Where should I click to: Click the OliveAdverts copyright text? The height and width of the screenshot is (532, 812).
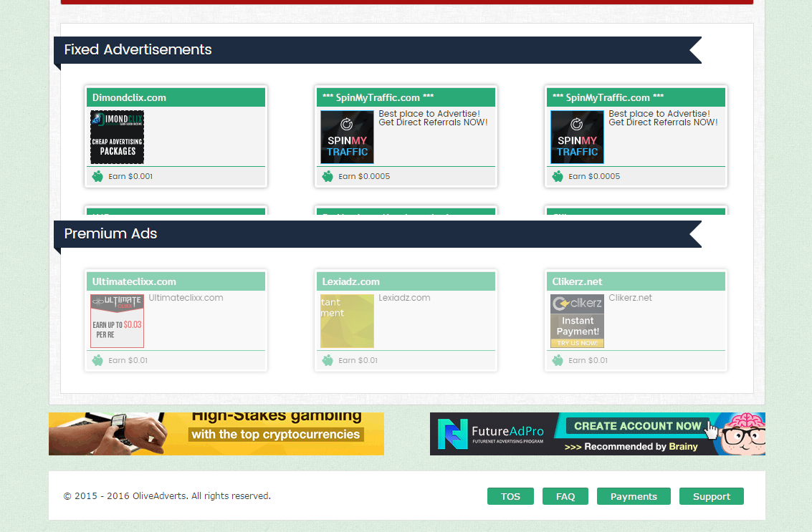167,495
